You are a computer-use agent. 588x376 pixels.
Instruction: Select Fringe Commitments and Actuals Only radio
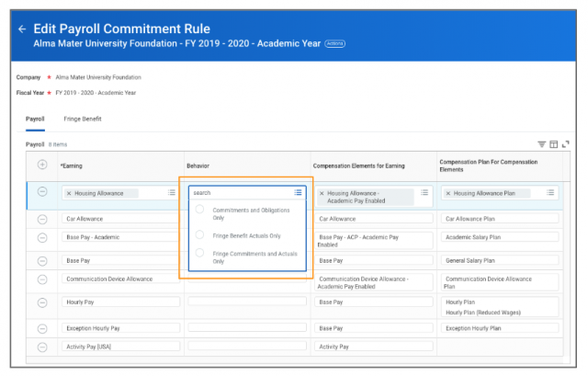[x=200, y=253]
